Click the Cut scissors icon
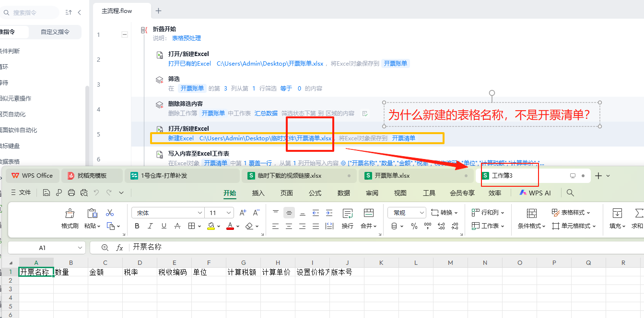 click(x=110, y=213)
